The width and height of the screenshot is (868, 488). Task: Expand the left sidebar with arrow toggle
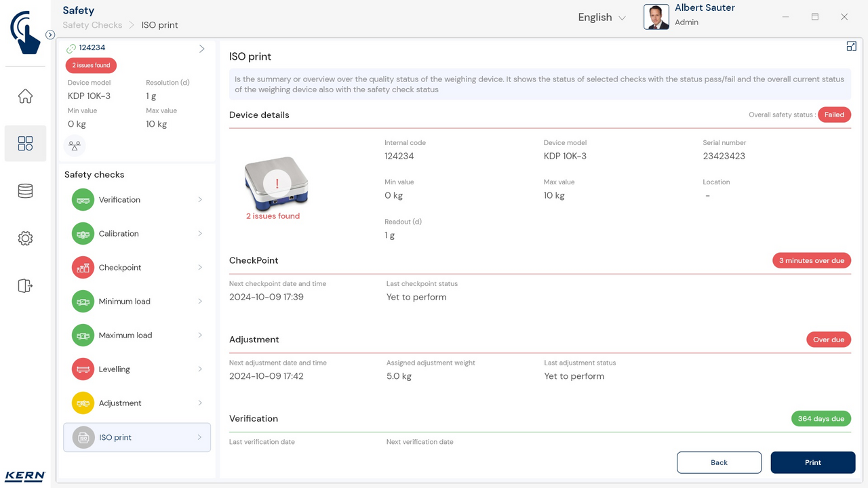50,35
